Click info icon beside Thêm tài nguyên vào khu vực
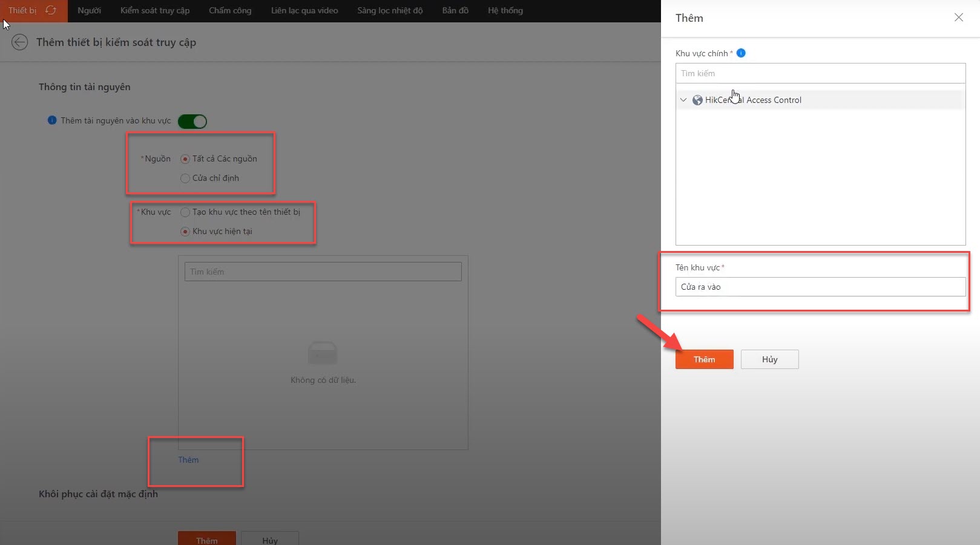The width and height of the screenshot is (980, 545). (52, 120)
